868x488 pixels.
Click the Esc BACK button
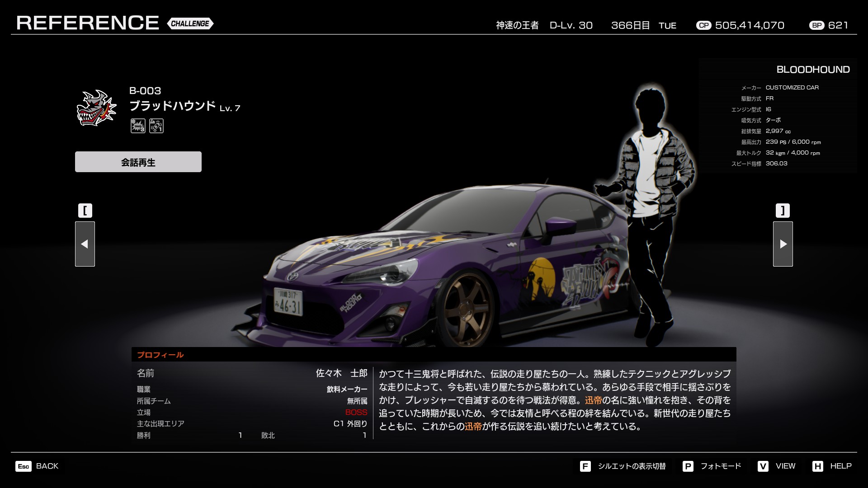(x=37, y=466)
